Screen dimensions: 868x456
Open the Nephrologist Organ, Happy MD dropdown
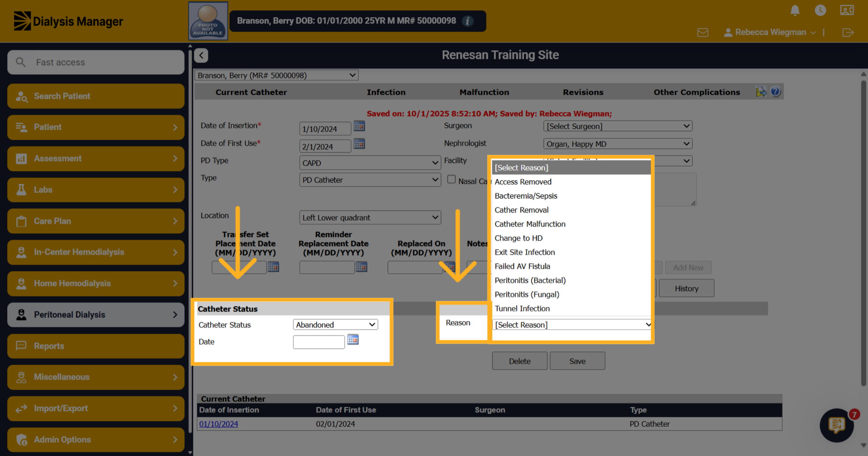[x=618, y=144]
